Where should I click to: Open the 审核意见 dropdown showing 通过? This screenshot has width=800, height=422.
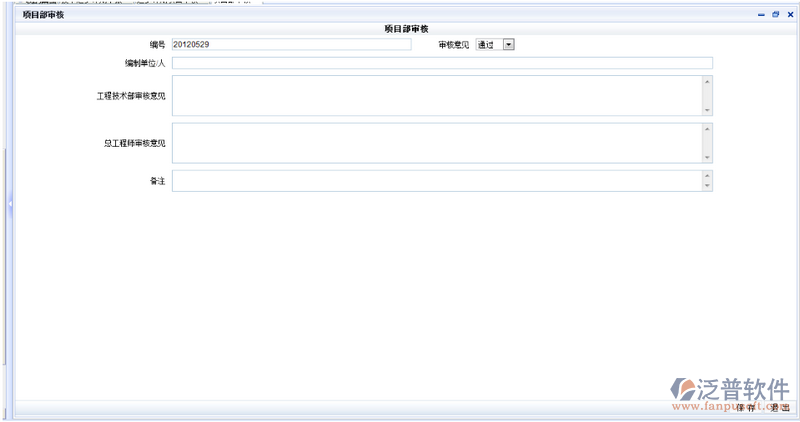[x=495, y=44]
